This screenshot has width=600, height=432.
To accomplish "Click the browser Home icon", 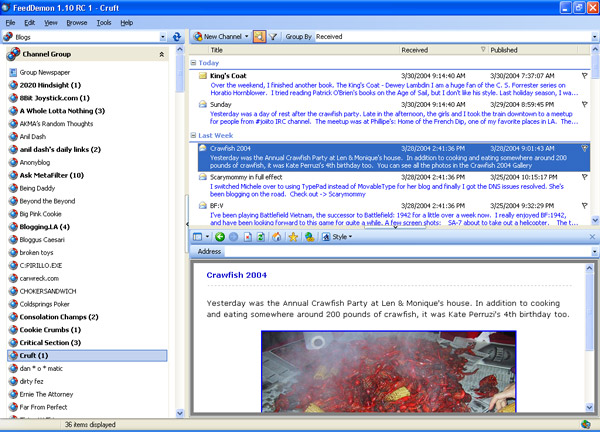I will coord(275,237).
